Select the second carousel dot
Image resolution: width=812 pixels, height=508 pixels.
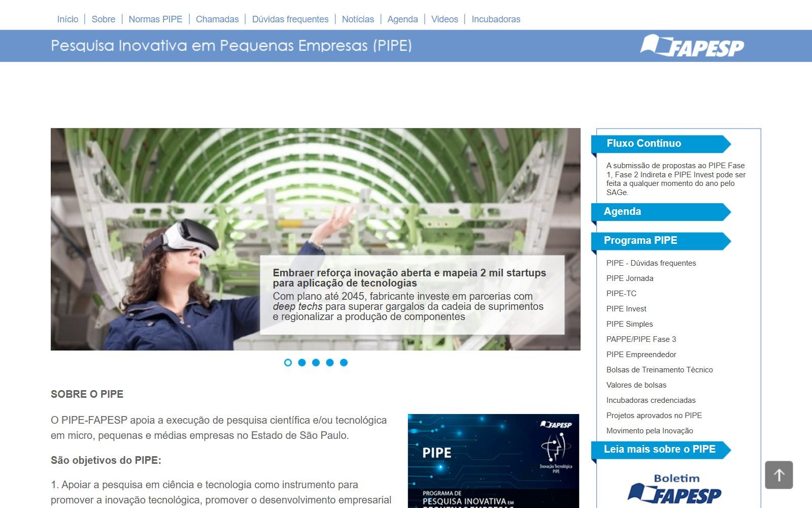302,362
